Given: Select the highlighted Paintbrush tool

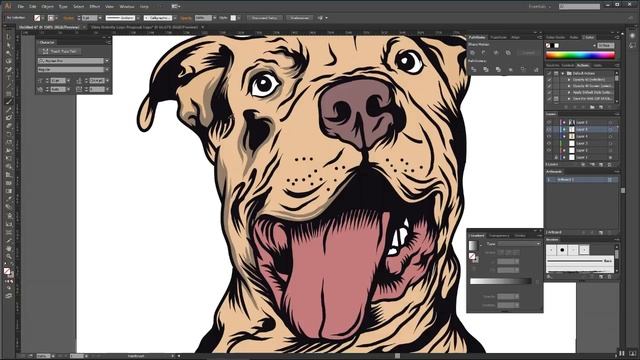Looking at the screenshot, I should click(x=8, y=102).
